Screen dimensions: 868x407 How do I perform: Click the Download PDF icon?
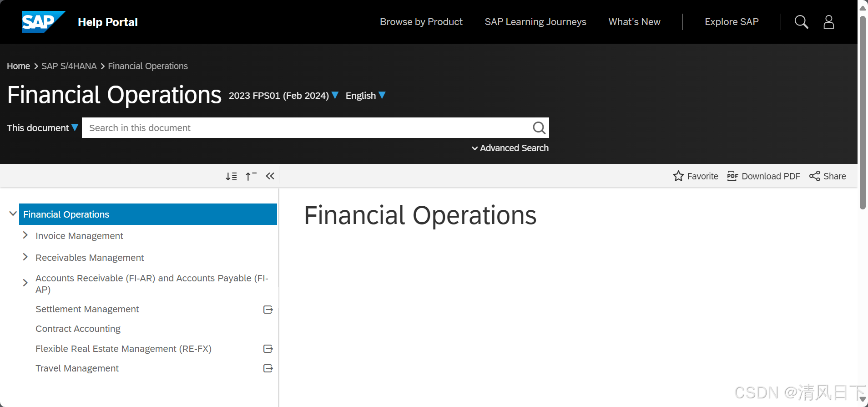coord(732,176)
